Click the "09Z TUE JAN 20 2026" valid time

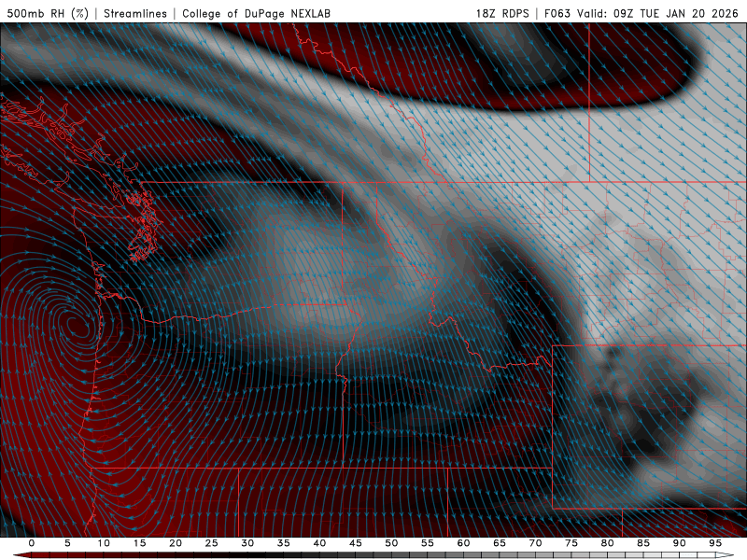coord(675,13)
